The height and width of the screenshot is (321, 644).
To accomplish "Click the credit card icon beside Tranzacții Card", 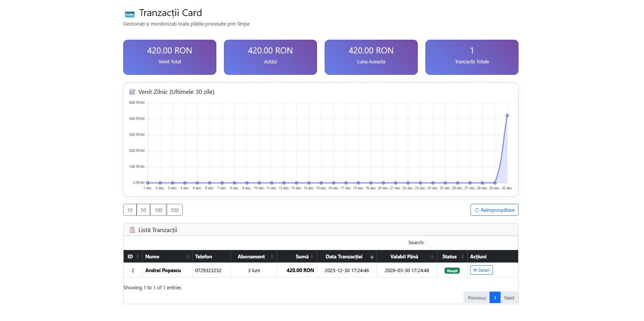I will pos(130,14).
